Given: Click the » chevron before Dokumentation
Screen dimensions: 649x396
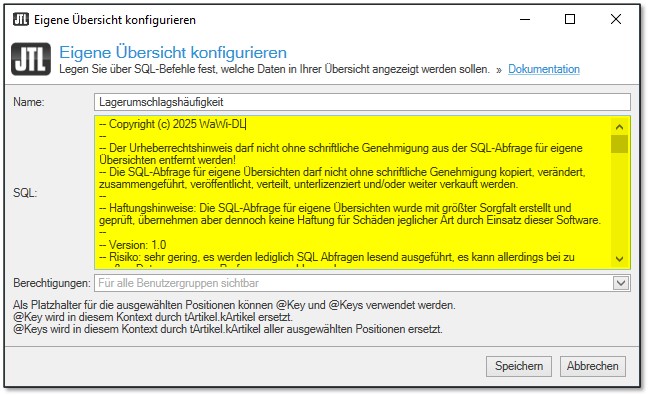Looking at the screenshot, I should click(499, 70).
